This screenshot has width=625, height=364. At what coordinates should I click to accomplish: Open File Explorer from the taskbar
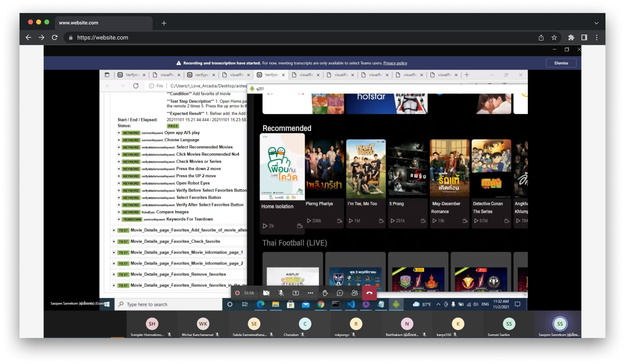275,304
